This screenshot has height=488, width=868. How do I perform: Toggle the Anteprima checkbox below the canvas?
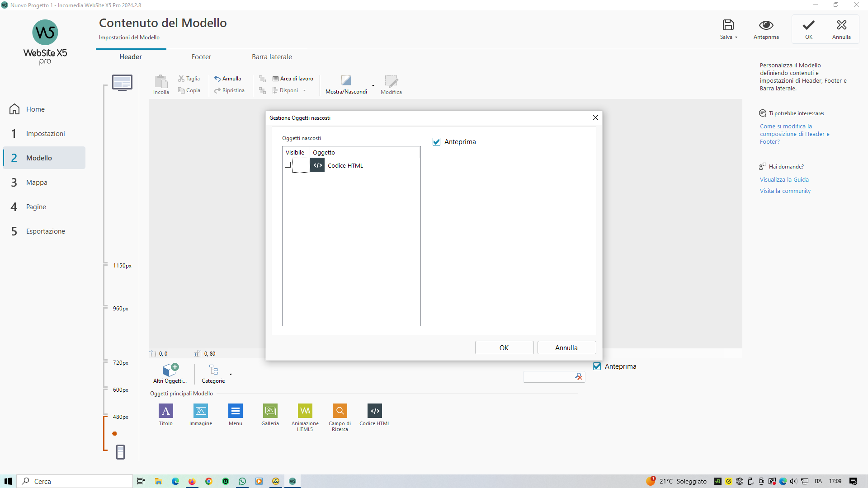coord(597,366)
